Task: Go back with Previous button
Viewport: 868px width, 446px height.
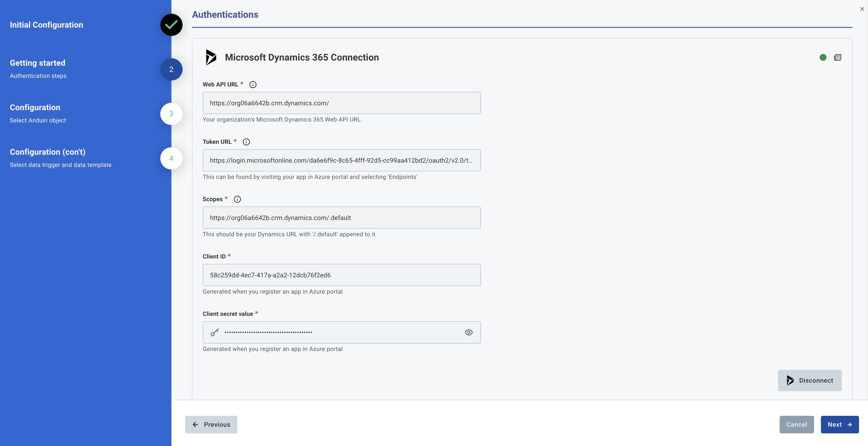Action: point(211,424)
